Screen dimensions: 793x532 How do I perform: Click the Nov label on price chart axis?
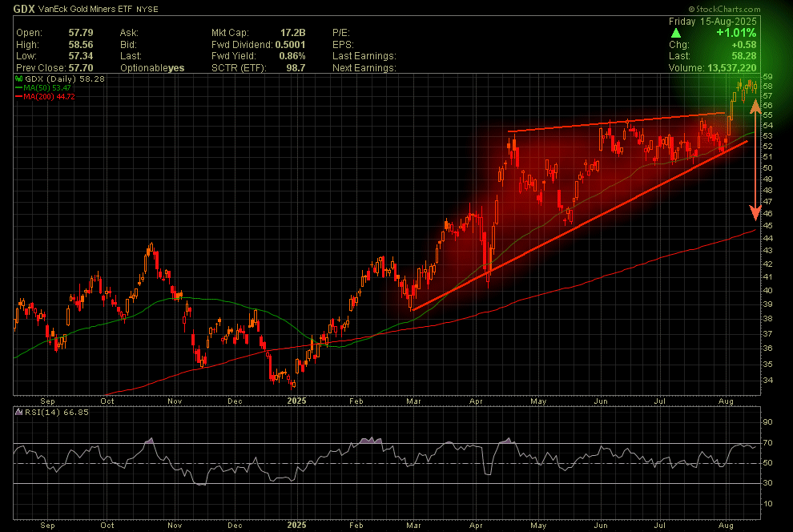click(175, 401)
